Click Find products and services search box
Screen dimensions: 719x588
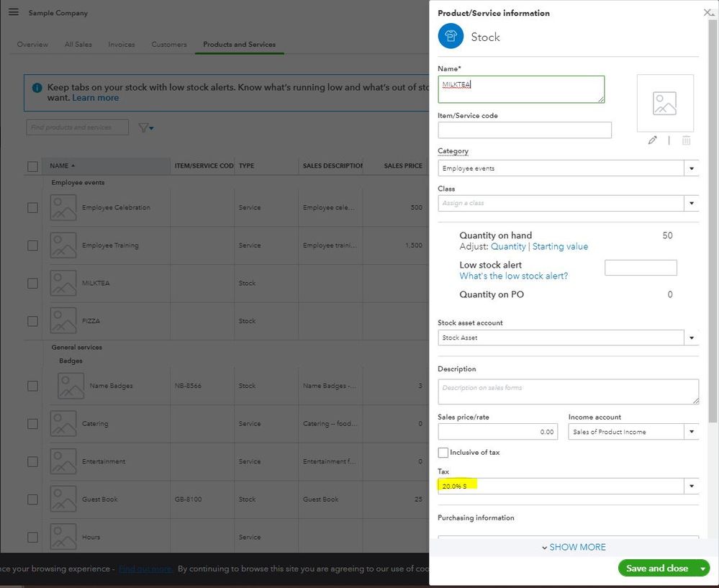click(78, 127)
